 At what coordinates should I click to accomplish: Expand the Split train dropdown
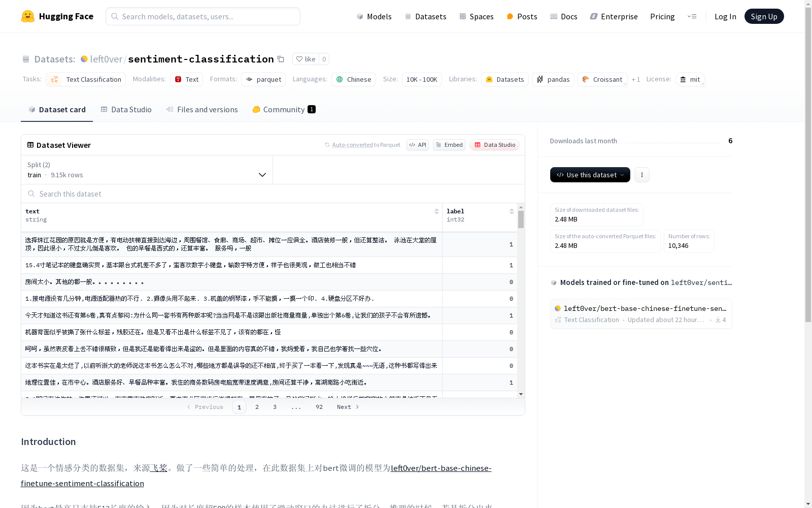[x=147, y=170]
